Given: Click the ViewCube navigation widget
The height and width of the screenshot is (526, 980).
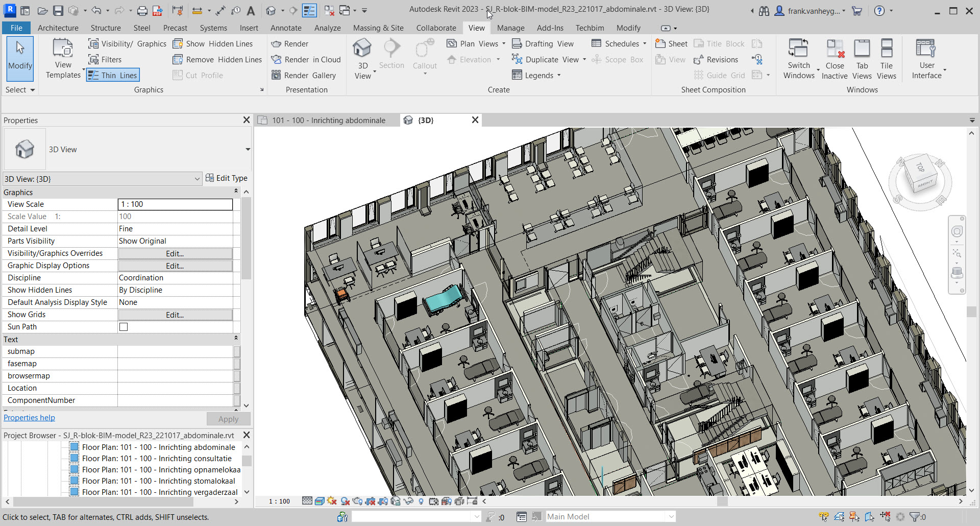Looking at the screenshot, I should (x=920, y=181).
